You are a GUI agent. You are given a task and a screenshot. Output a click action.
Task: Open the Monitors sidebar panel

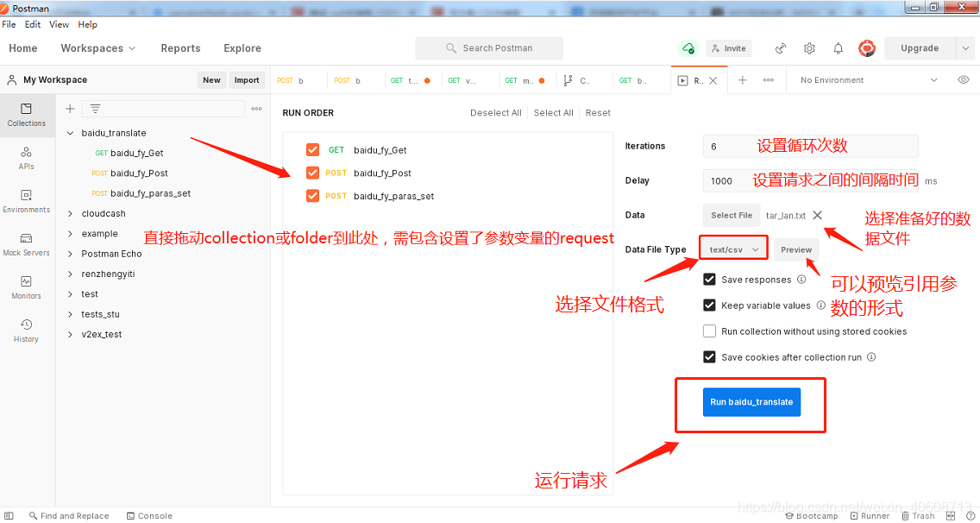tap(26, 287)
